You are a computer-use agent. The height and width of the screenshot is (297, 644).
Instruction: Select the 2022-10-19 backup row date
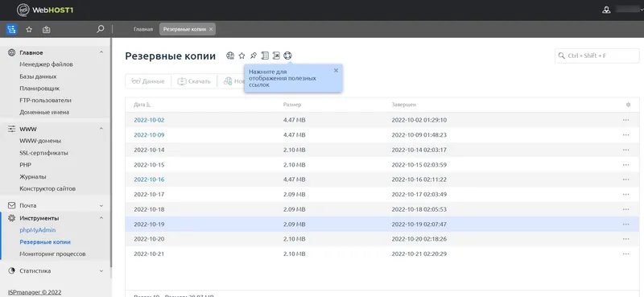pyautogui.click(x=149, y=225)
